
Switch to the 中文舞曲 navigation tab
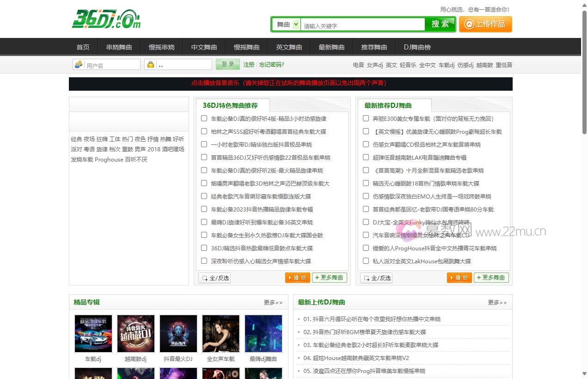[x=203, y=46]
